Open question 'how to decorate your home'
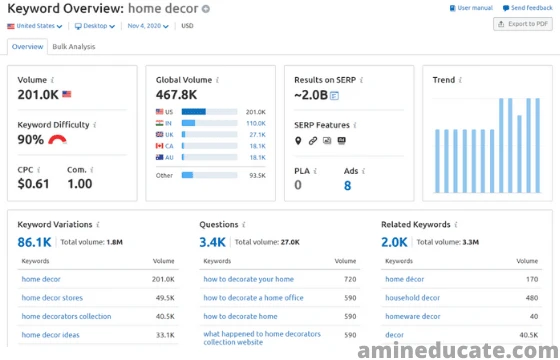This screenshot has width=560, height=360. pos(249,279)
